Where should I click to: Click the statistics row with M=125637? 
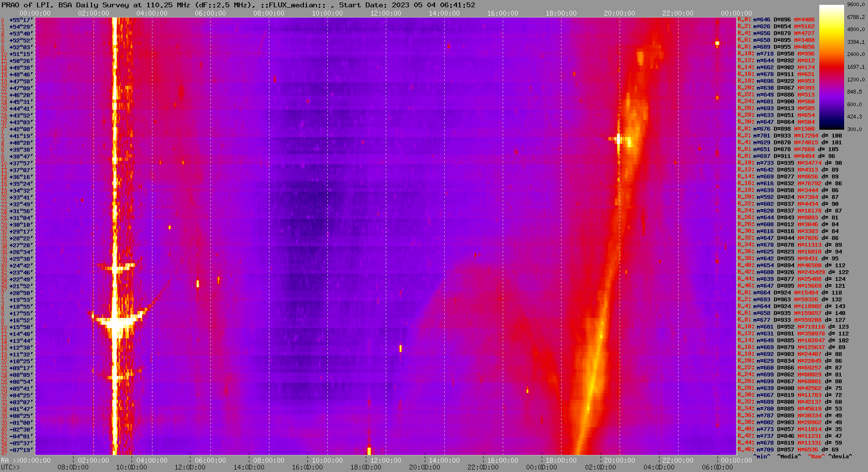click(x=792, y=348)
